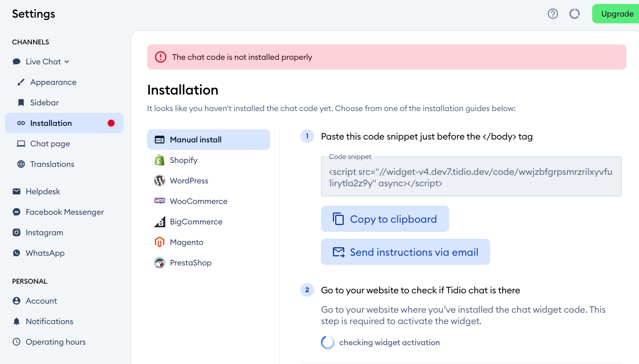The height and width of the screenshot is (364, 639).
Task: Expand the Live Chat section chevron
Action: click(67, 62)
